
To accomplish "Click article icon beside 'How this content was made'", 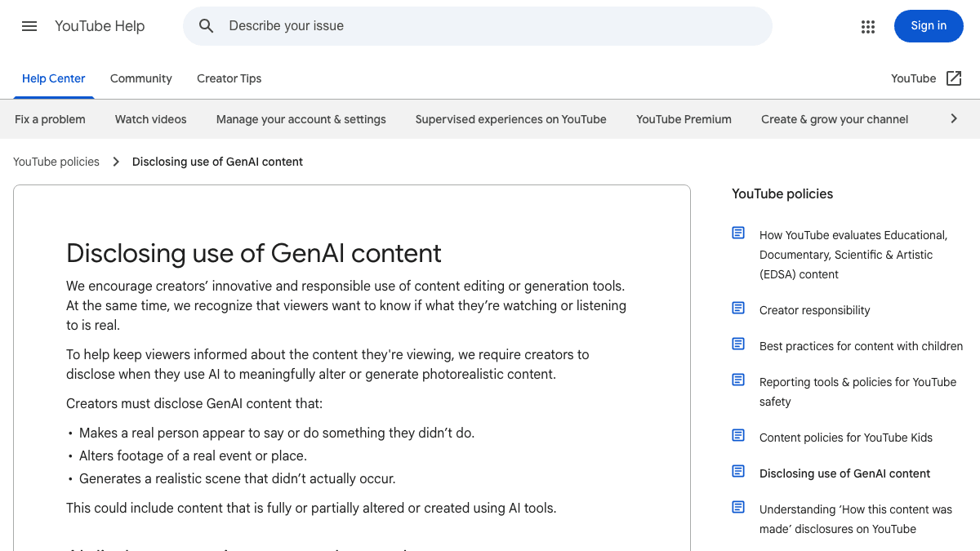I will (738, 508).
